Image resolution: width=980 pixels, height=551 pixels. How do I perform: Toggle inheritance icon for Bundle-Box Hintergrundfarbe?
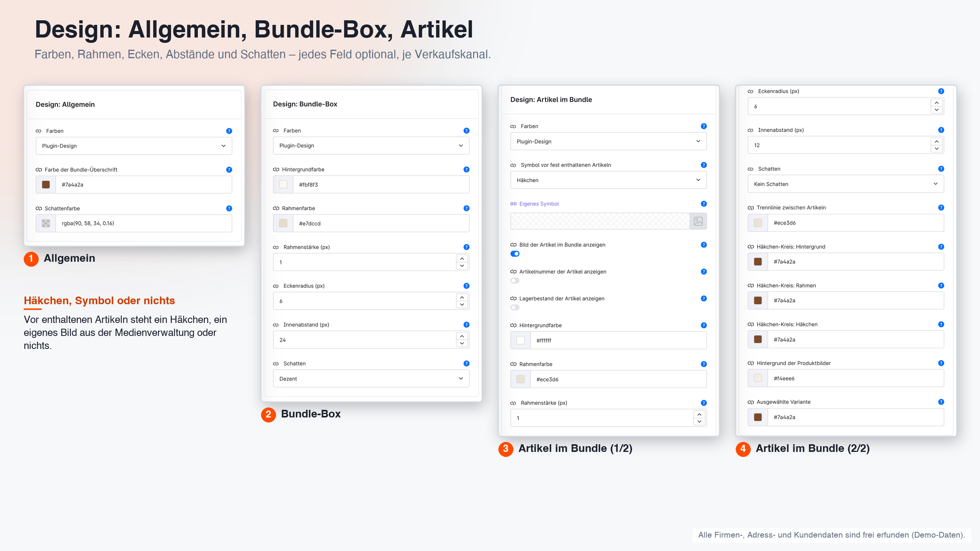point(276,169)
